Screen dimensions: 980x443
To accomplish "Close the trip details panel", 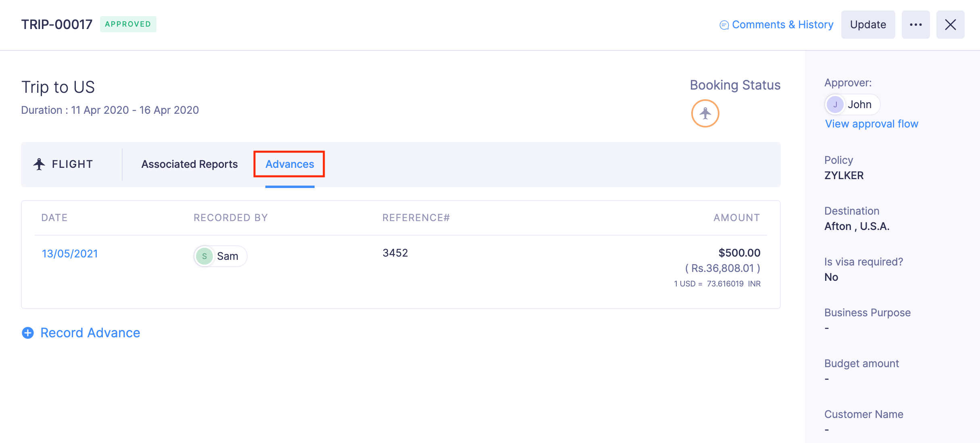I will (x=950, y=25).
